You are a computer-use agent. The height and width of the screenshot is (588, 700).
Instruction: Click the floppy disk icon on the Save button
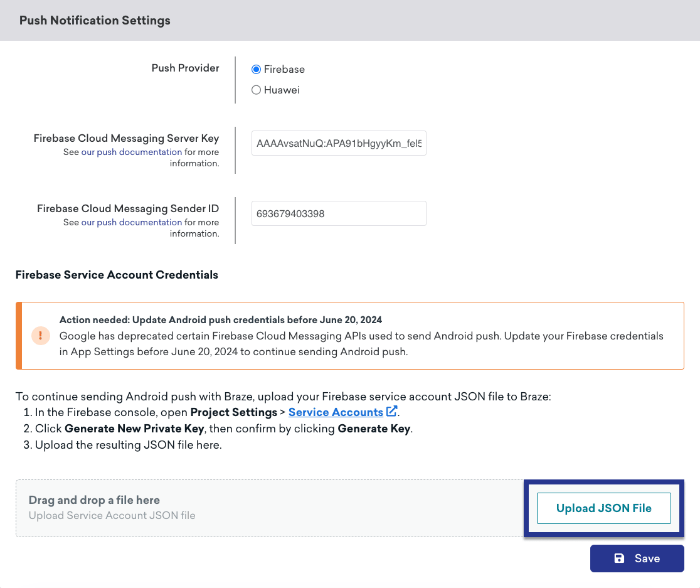[620, 558]
